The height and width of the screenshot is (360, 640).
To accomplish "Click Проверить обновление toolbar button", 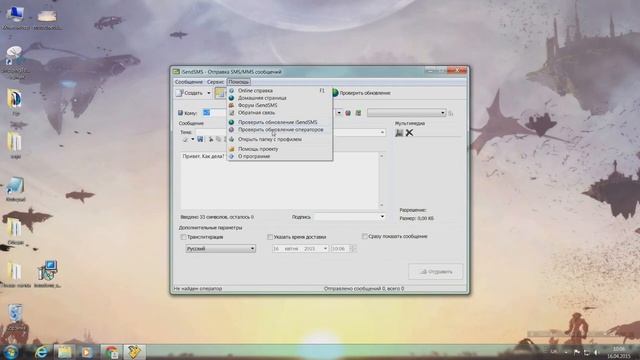I will pyautogui.click(x=362, y=93).
